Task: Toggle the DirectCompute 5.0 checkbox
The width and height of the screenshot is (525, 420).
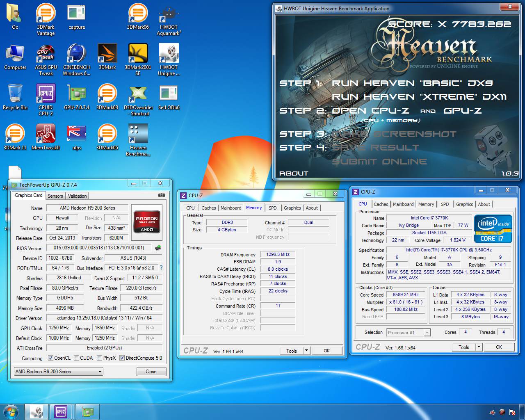Action: tap(122, 358)
